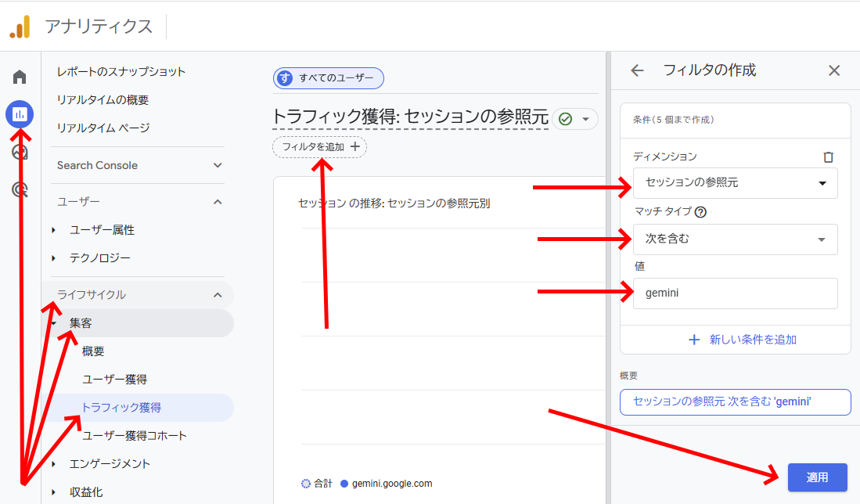860x504 pixels.
Task: Open the Explore icon in left rail
Action: [20, 152]
